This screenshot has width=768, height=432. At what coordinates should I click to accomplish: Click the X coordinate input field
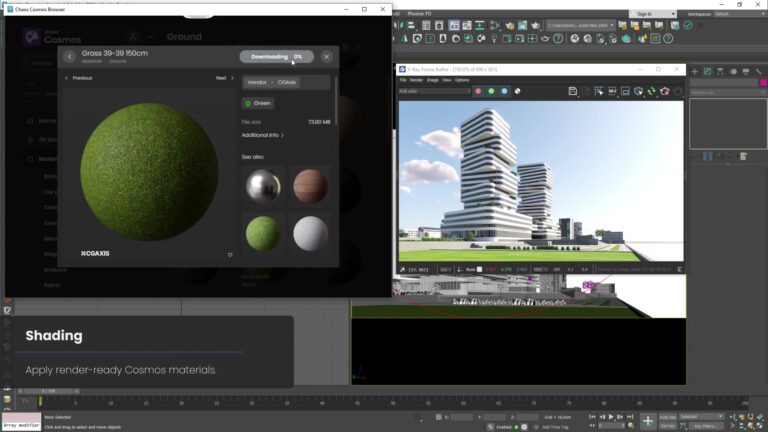[x=462, y=417]
